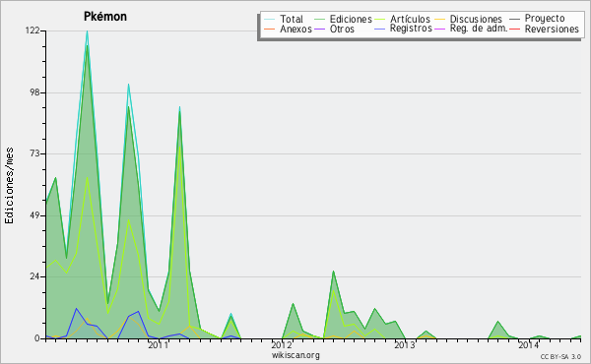The width and height of the screenshot is (591, 364).
Task: Click the y-axis value 0
Action: 37,338
